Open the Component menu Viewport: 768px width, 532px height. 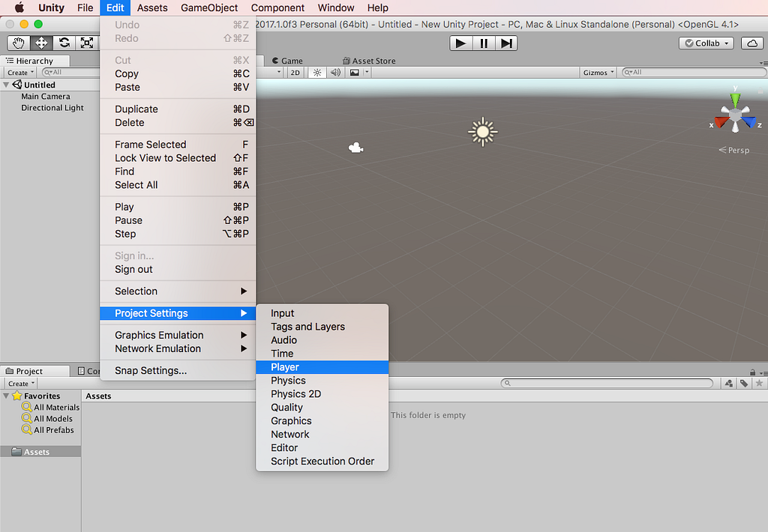277,7
